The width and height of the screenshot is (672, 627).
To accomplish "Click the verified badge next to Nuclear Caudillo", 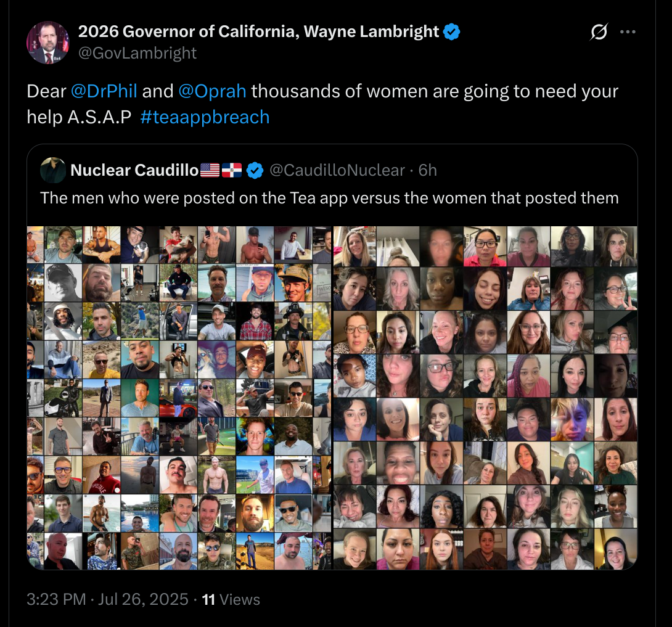I will click(x=255, y=171).
